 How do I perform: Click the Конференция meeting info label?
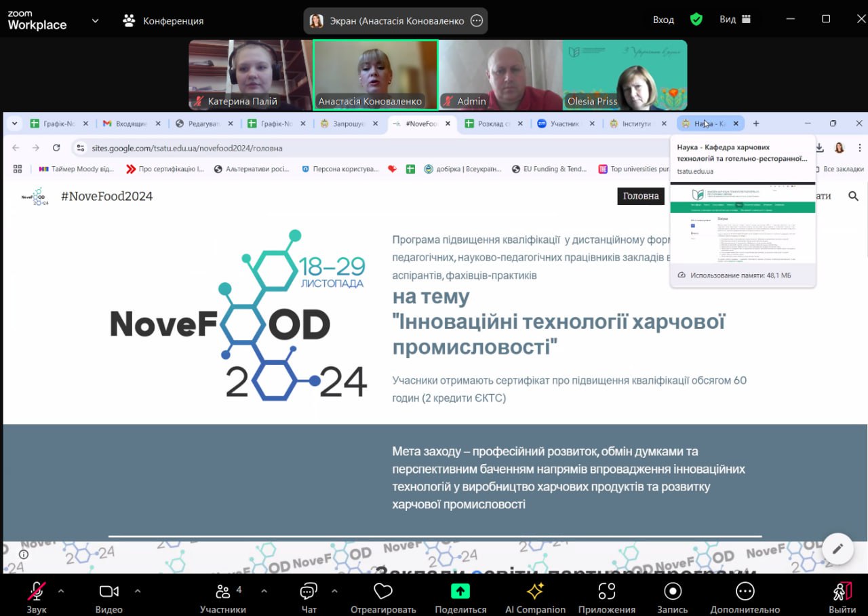(x=163, y=20)
